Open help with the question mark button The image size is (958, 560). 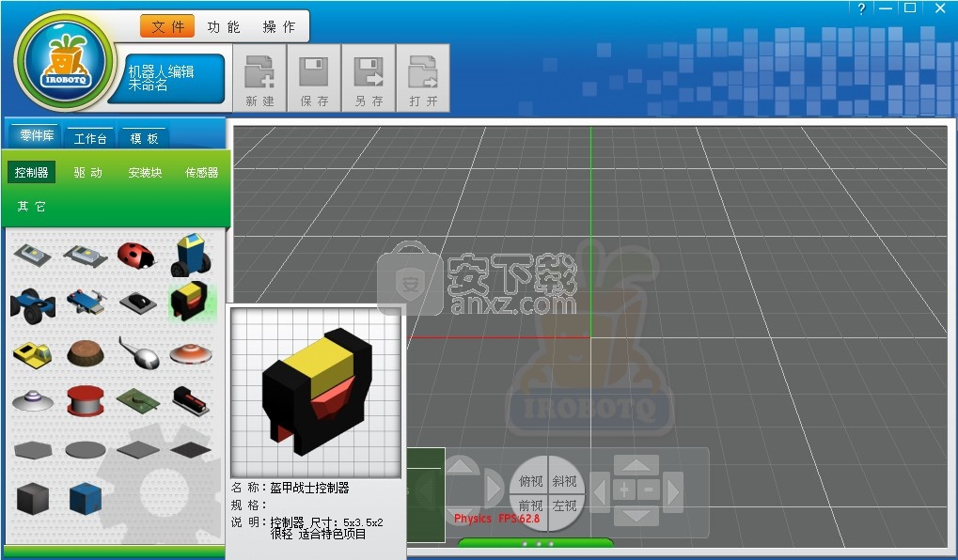tap(861, 8)
